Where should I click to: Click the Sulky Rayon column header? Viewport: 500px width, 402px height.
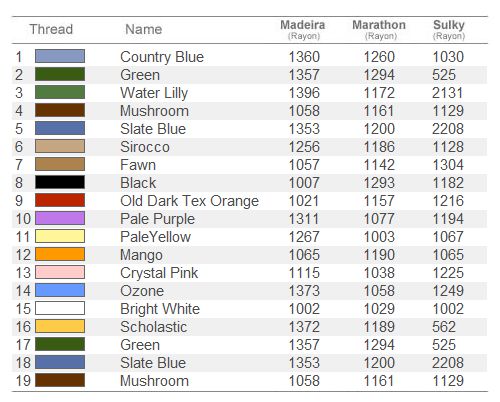click(x=449, y=30)
